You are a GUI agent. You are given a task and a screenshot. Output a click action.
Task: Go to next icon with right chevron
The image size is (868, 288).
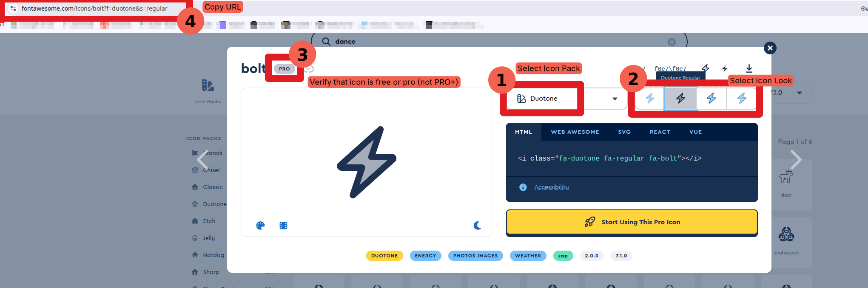[x=795, y=160]
